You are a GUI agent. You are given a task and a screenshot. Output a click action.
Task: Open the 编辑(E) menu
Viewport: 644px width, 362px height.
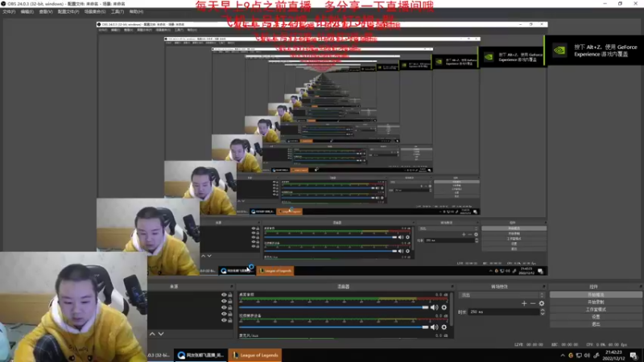[x=27, y=11]
